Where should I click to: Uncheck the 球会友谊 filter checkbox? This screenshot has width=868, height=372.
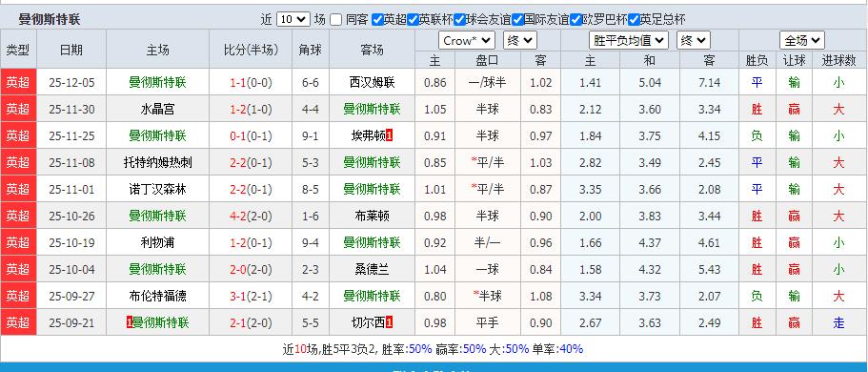(x=459, y=20)
